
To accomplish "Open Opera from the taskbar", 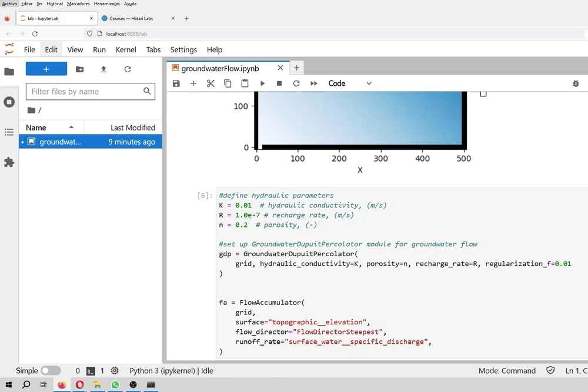I will click(x=79, y=384).
